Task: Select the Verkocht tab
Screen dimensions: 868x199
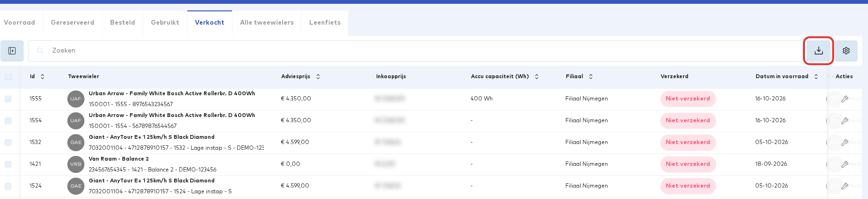Action: pyautogui.click(x=210, y=23)
